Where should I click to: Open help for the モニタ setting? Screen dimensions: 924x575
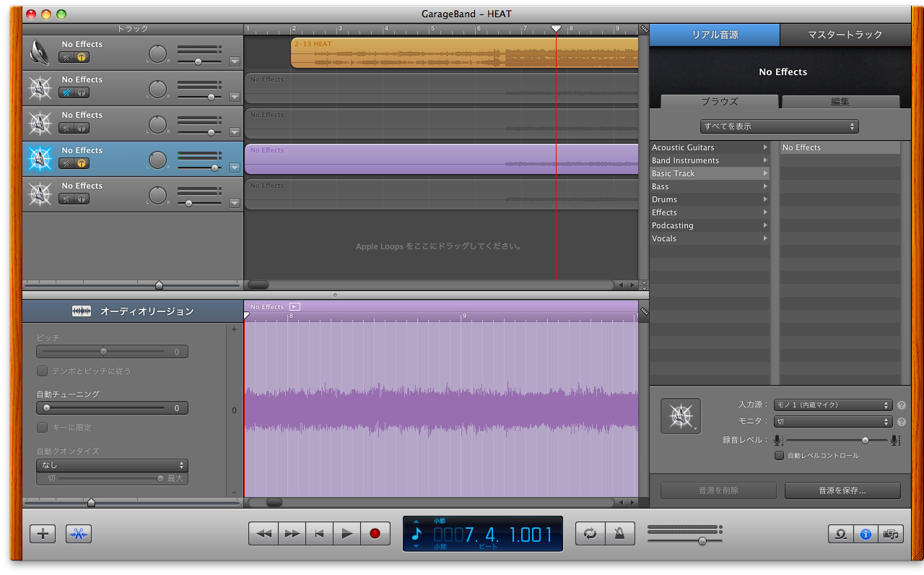(902, 422)
